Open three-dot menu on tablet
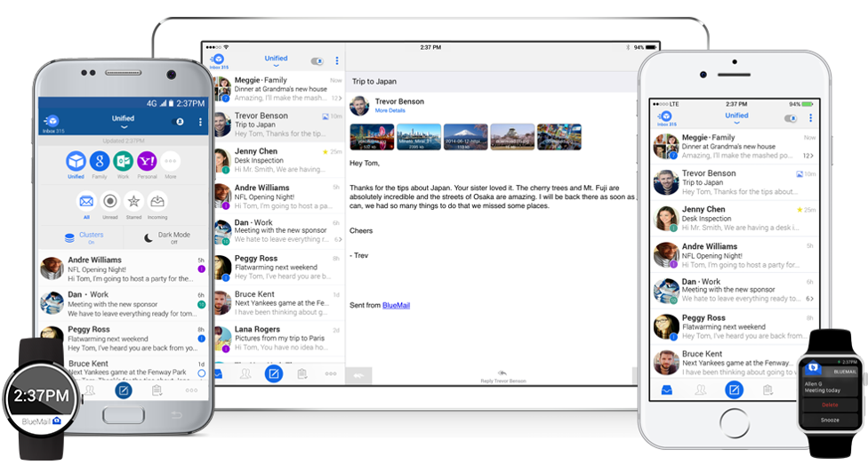The width and height of the screenshot is (868, 473). tap(336, 60)
